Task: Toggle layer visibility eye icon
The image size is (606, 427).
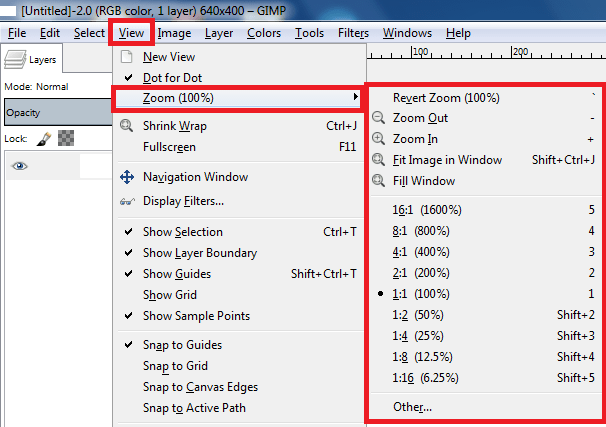Action: 20,166
